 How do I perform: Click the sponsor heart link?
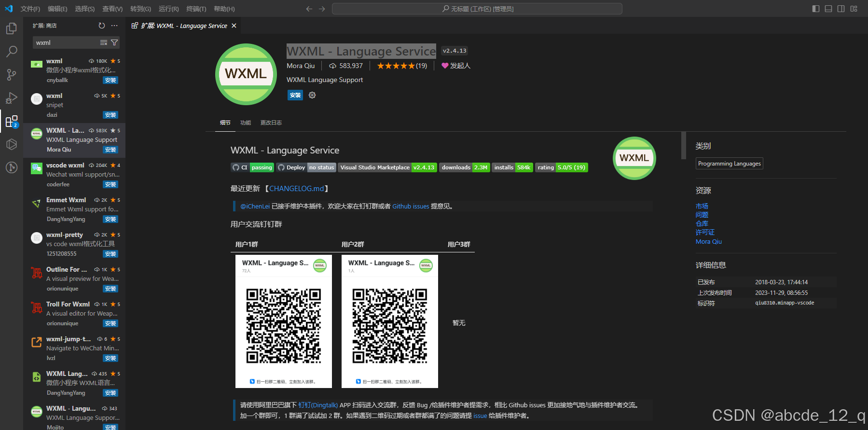click(456, 66)
